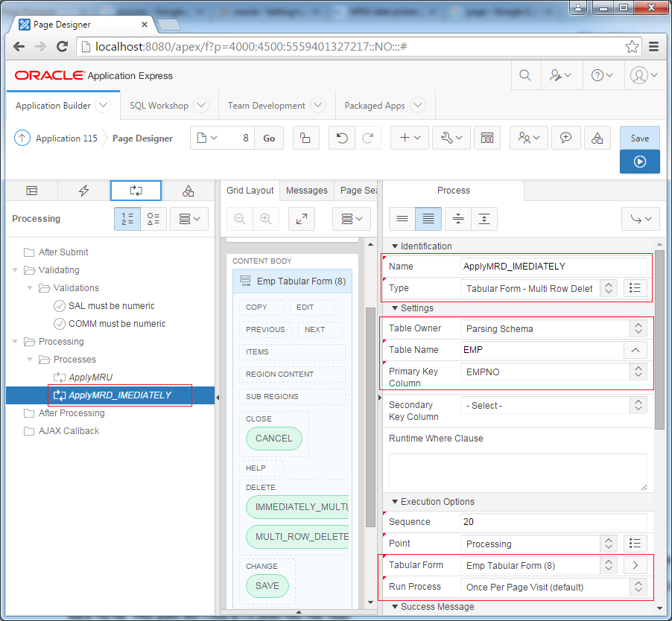Run the page with the play button

(x=639, y=162)
